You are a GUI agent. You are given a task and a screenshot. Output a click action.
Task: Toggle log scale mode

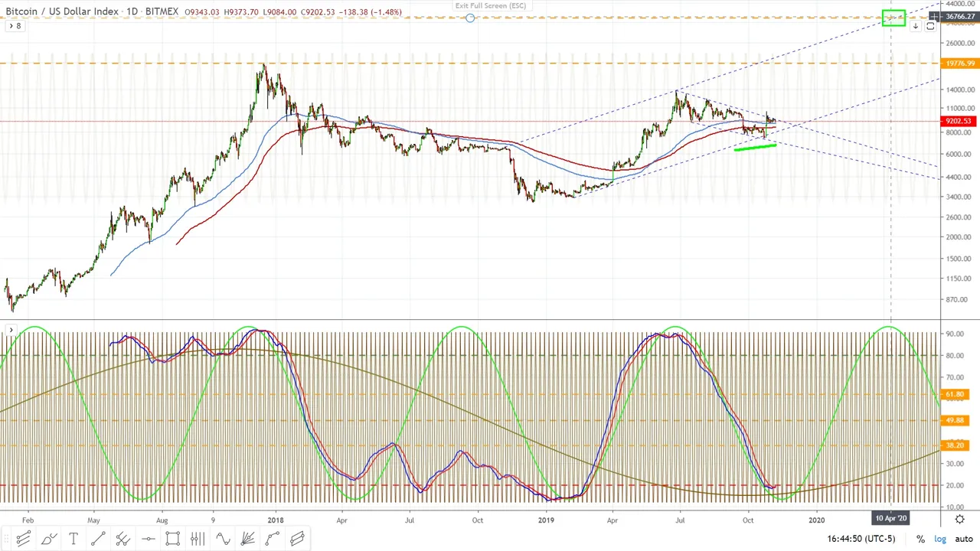point(940,539)
